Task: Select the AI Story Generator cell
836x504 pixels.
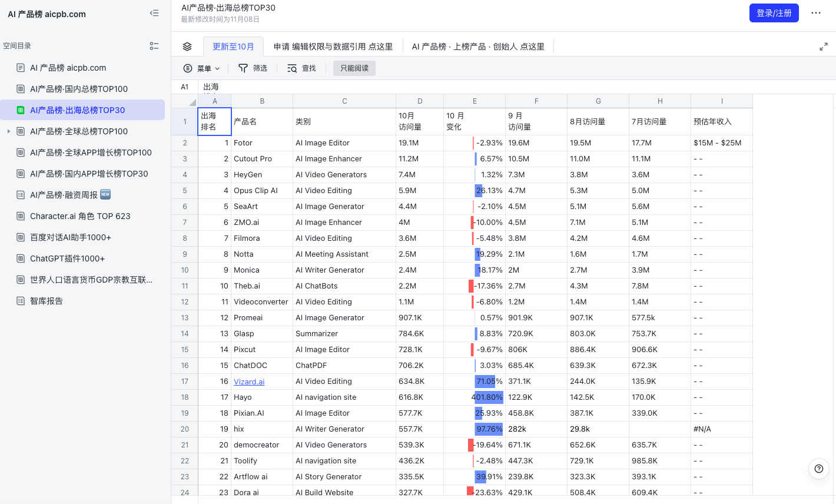Action: point(344,477)
